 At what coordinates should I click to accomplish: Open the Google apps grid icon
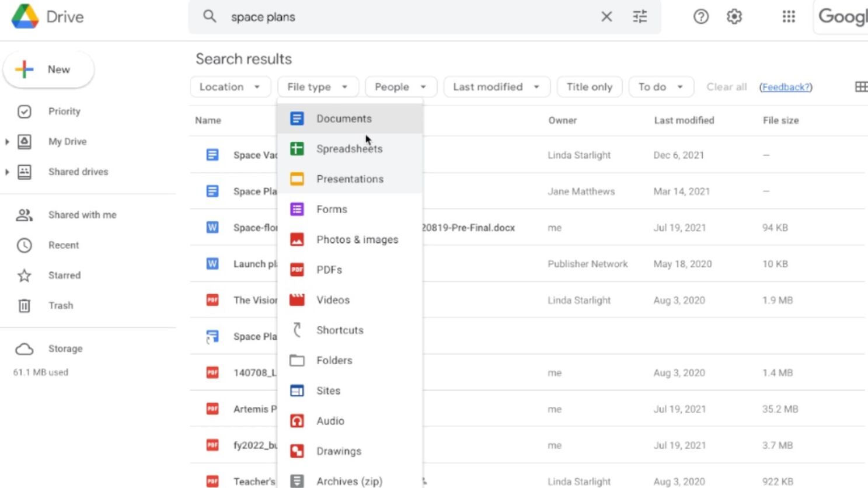(x=789, y=17)
